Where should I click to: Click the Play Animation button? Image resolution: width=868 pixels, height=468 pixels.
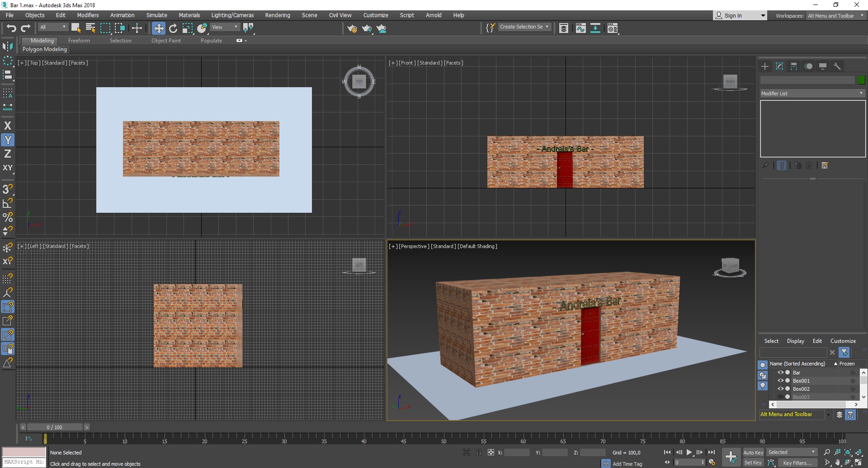(x=689, y=452)
